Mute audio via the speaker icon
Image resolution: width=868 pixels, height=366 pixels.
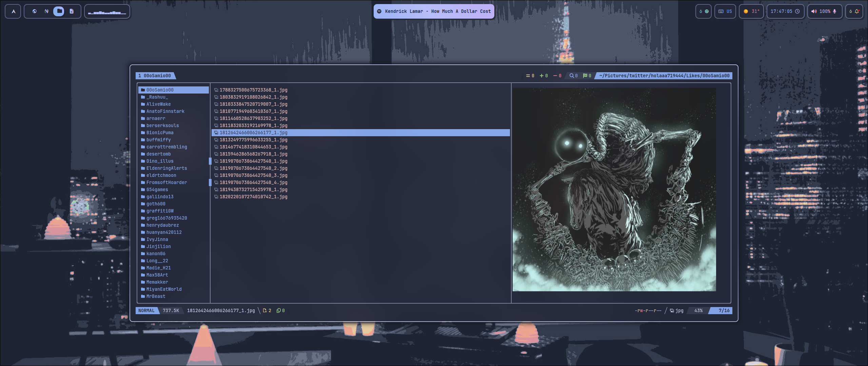[x=814, y=11]
